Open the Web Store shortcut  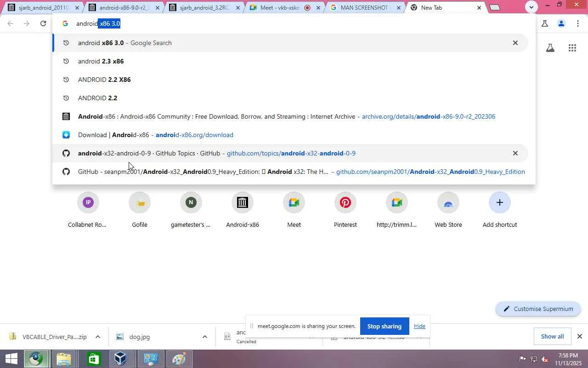[x=448, y=210]
